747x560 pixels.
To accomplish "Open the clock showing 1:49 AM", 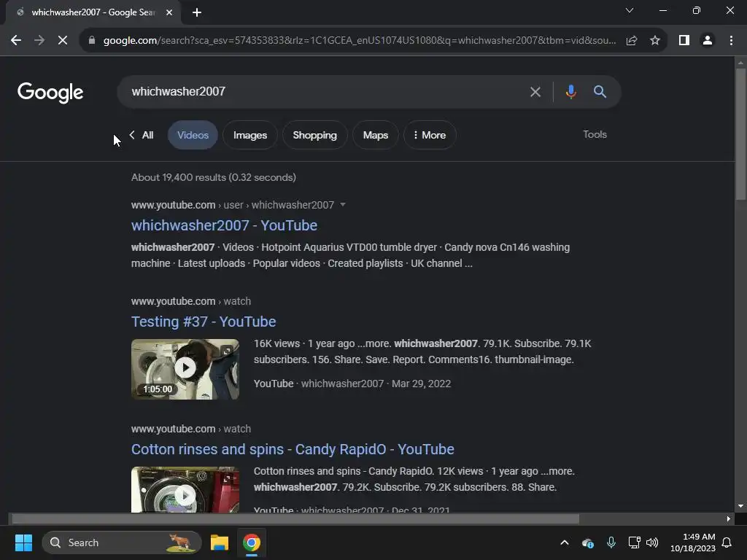I will point(693,542).
